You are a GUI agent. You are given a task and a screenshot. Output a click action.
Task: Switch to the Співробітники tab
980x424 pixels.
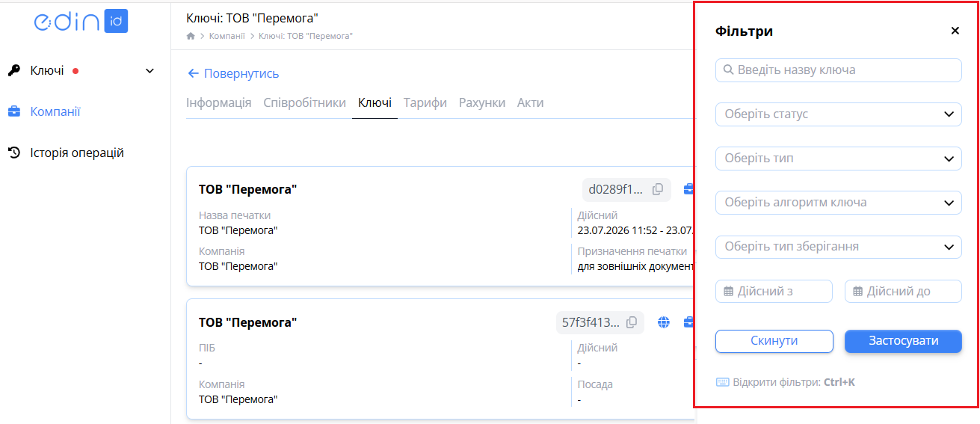pyautogui.click(x=304, y=103)
